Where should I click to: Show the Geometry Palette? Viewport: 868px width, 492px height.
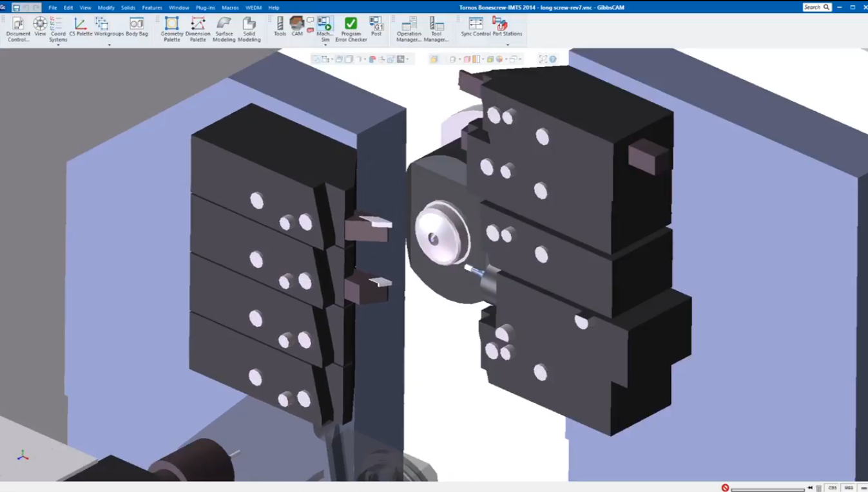pyautogui.click(x=172, y=30)
